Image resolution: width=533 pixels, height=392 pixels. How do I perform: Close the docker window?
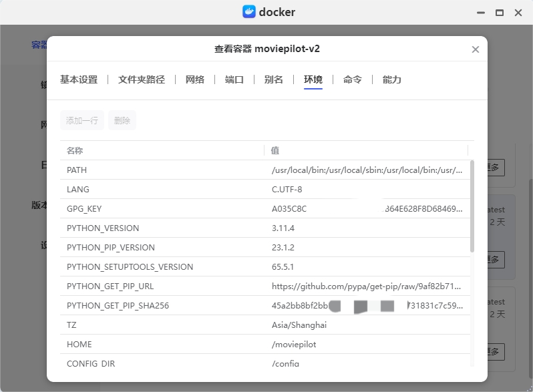tap(518, 13)
